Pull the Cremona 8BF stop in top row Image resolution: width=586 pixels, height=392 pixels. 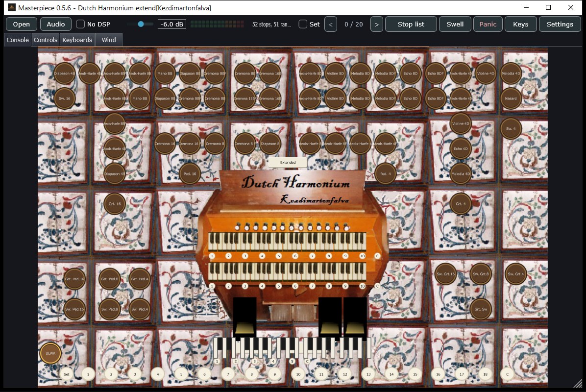(215, 73)
